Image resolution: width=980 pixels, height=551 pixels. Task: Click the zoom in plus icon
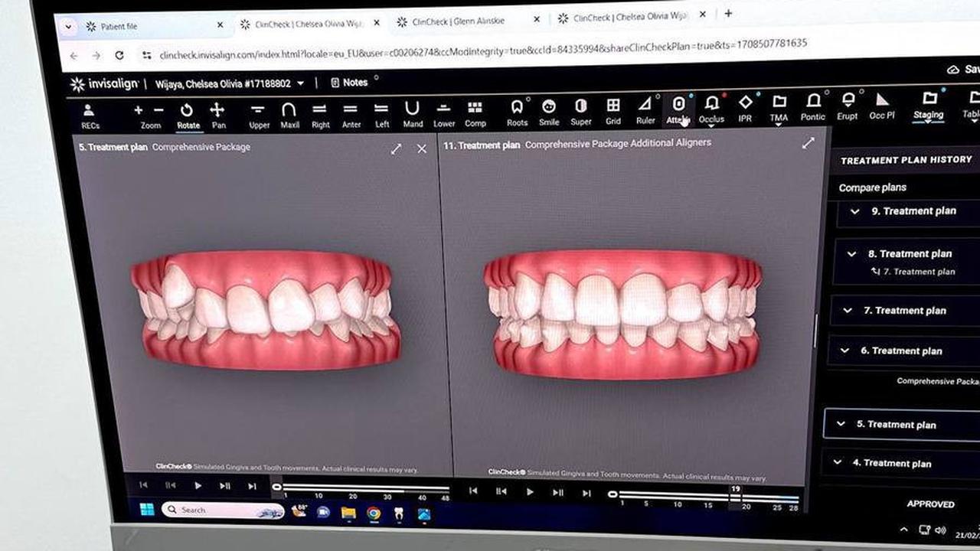(139, 110)
